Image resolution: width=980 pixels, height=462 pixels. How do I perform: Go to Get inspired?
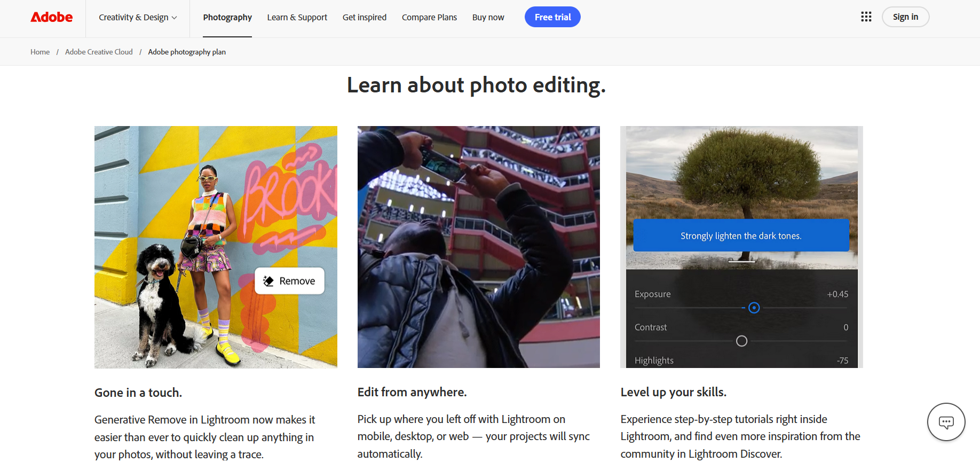point(365,17)
